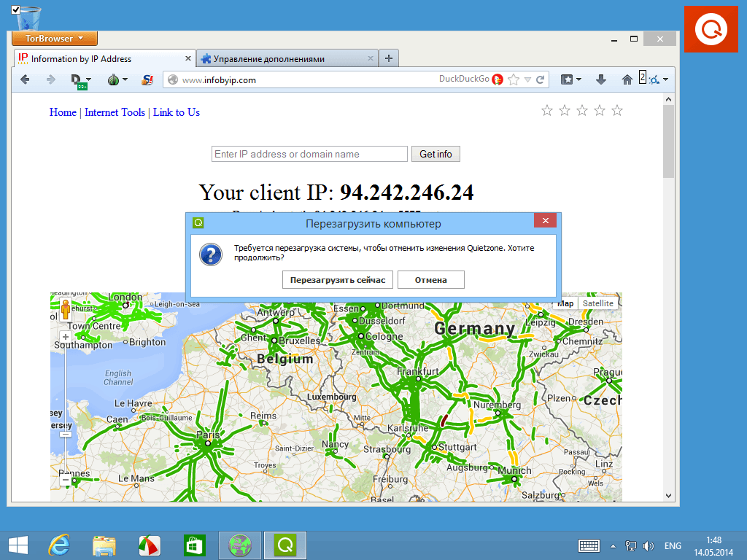Viewport: 747px width, 560px height.
Task: Click the Tor Browser globe taskbar icon
Action: 239,545
